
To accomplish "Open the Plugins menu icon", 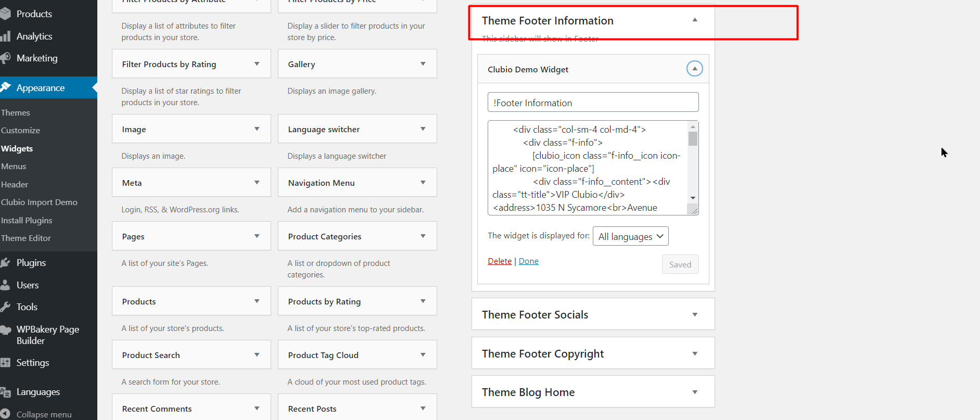I will point(6,262).
